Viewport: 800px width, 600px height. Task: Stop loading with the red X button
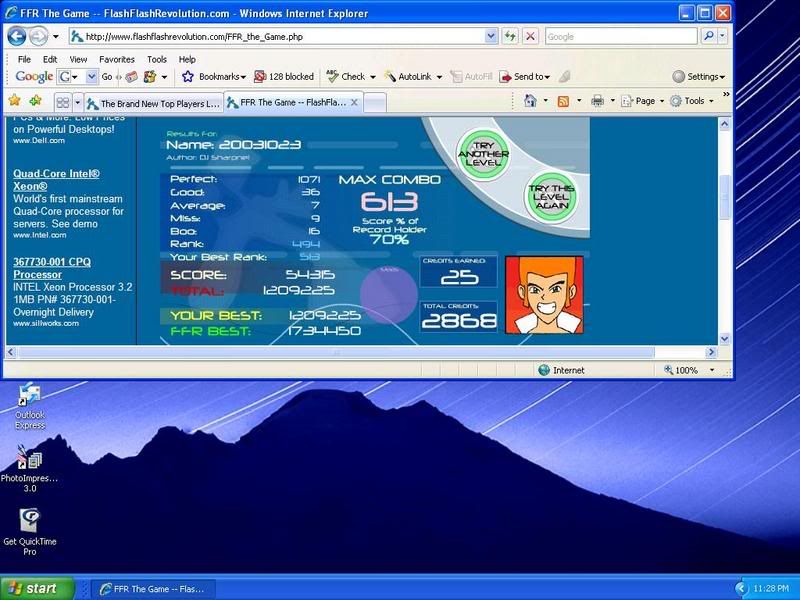point(531,36)
